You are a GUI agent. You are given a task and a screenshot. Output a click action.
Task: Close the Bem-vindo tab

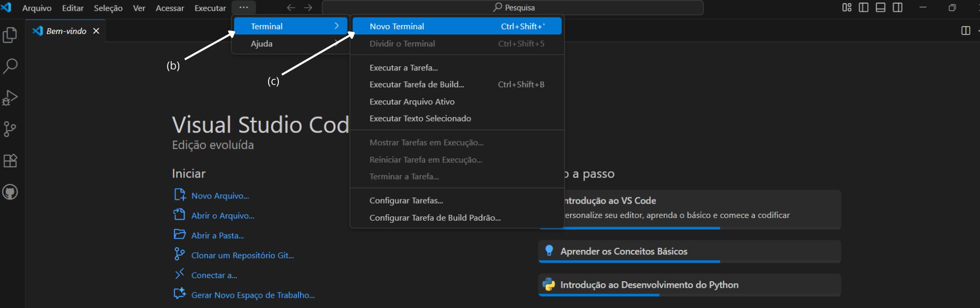(96, 31)
